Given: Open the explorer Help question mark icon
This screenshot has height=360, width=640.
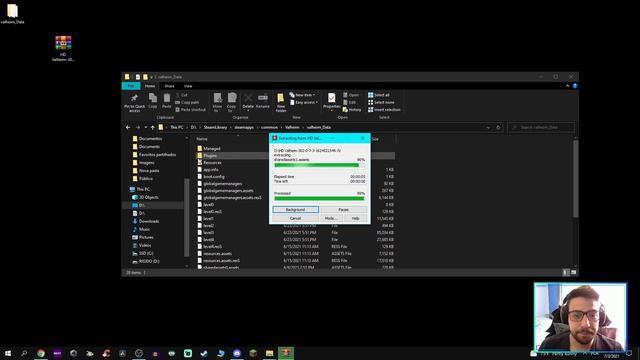Looking at the screenshot, I should click(575, 86).
